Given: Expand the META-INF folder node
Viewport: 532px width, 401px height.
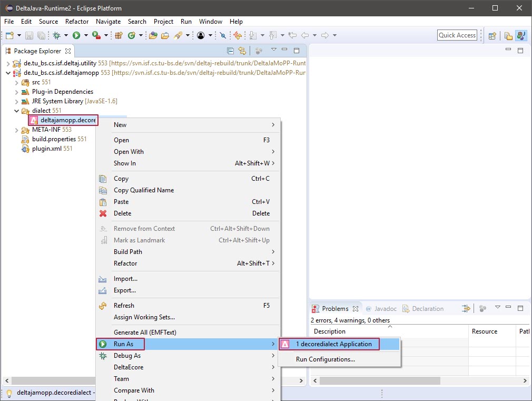Looking at the screenshot, I should pyautogui.click(x=16, y=130).
